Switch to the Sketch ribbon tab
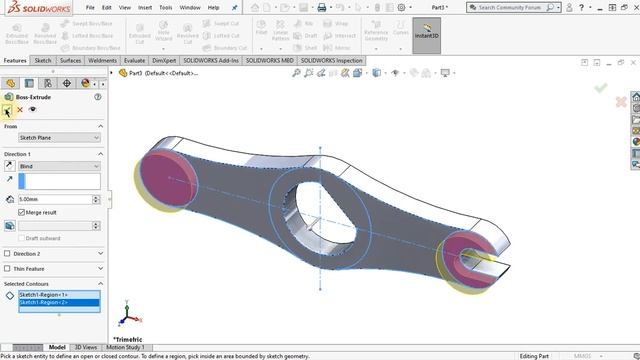Image resolution: width=640 pixels, height=360 pixels. pyautogui.click(x=43, y=60)
